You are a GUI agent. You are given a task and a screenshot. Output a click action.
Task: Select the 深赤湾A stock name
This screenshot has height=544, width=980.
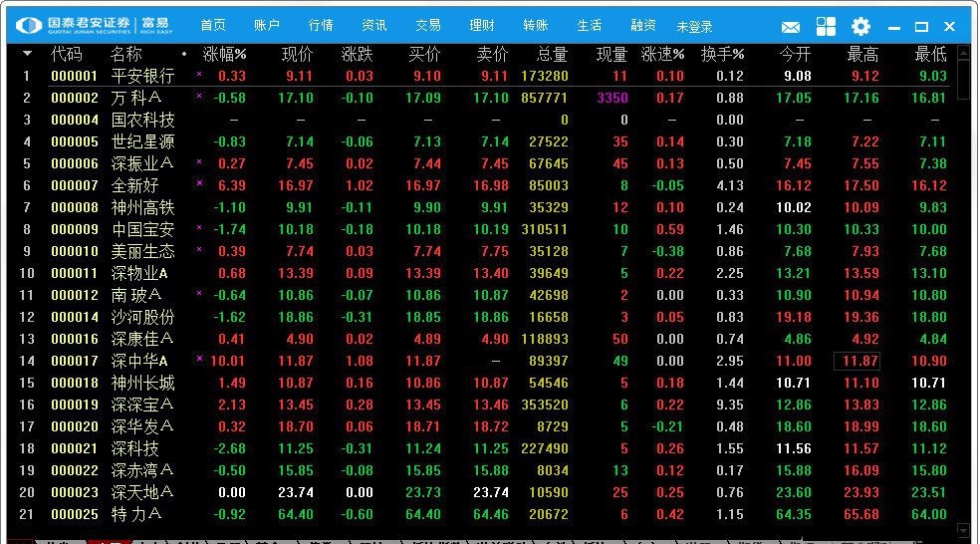pyautogui.click(x=142, y=470)
